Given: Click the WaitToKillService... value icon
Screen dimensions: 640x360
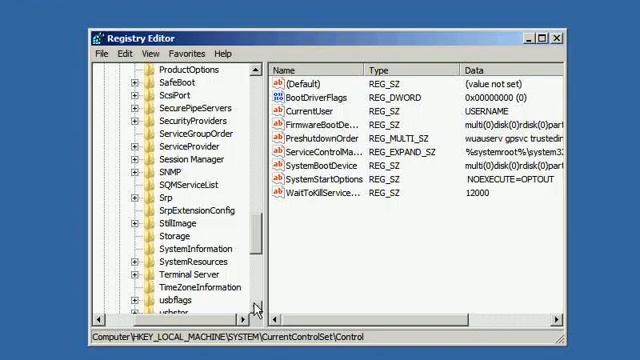Looking at the screenshot, I should [278, 192].
